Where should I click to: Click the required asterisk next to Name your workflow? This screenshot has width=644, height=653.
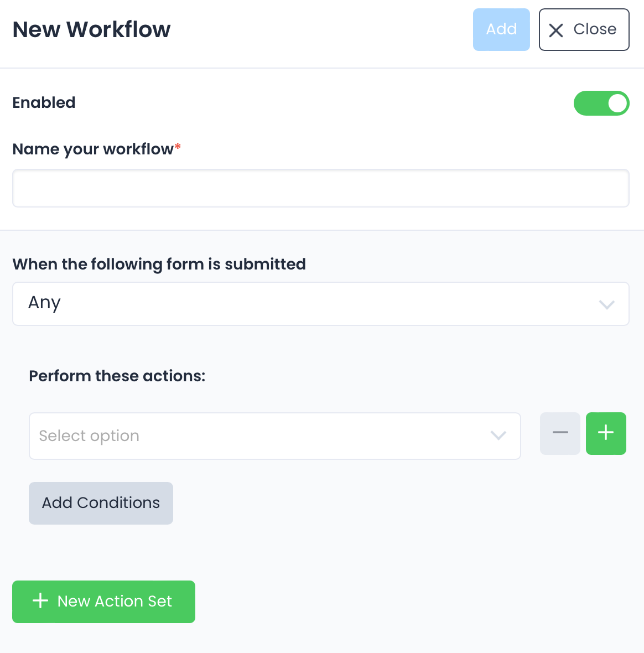(178, 146)
